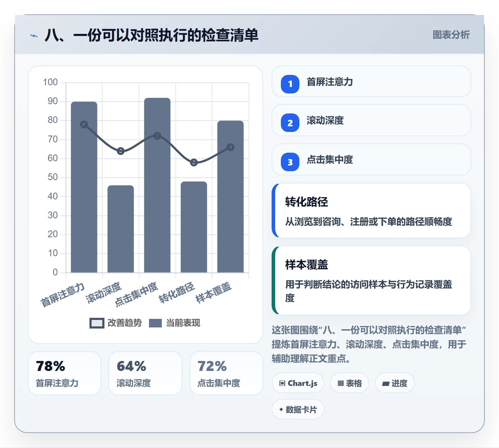This screenshot has width=499, height=448.
Task: Click the 图表分析 label in header
Action: pos(451,35)
